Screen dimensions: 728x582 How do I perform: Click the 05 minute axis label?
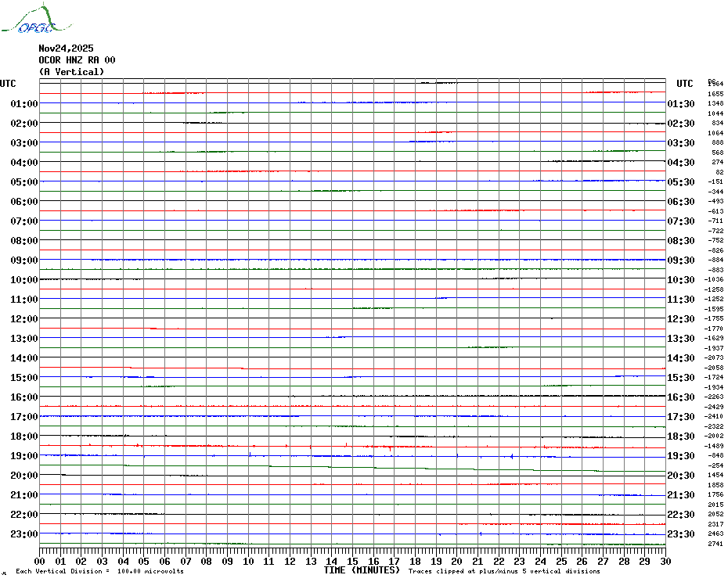(x=144, y=561)
